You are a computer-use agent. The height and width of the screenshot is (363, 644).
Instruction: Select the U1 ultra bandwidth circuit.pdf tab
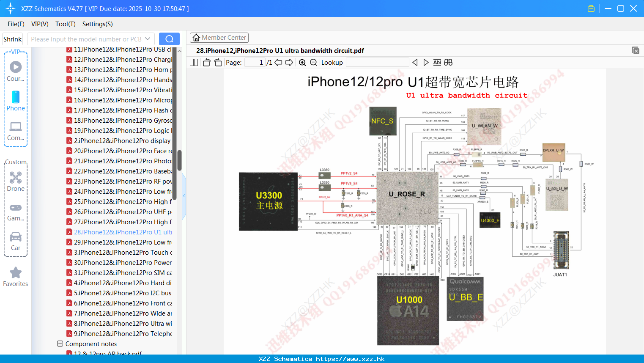click(280, 51)
